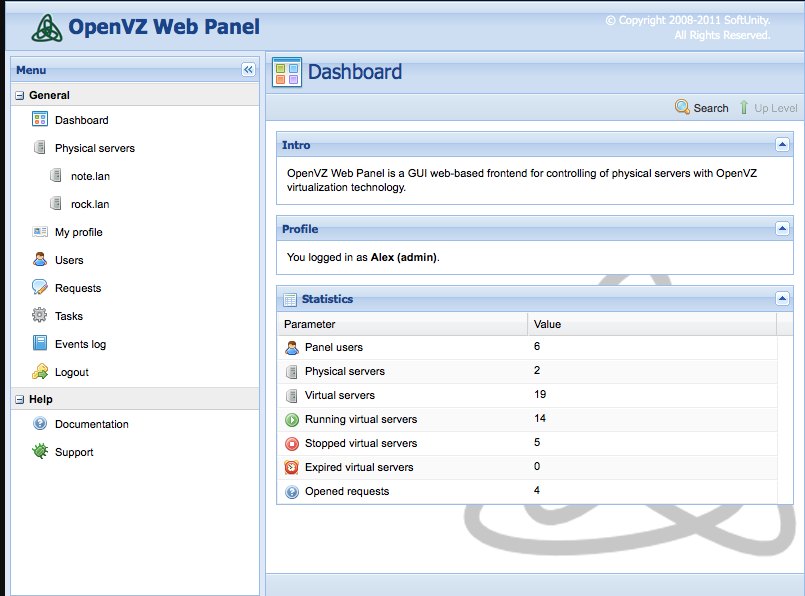Open Documentation under Help
This screenshot has height=596, width=805.
92,424
